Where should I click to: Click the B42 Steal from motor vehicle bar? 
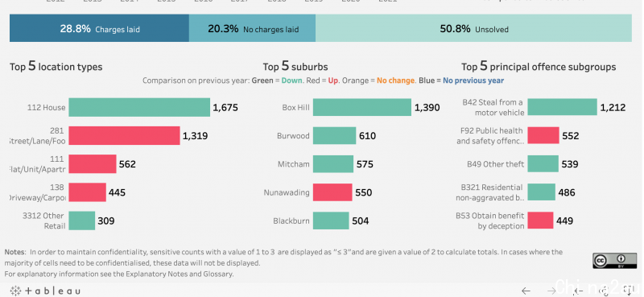pyautogui.click(x=562, y=107)
